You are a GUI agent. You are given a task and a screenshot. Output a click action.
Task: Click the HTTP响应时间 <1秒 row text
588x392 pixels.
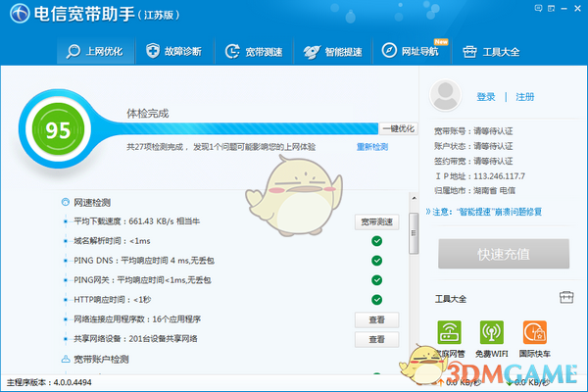[x=112, y=299]
